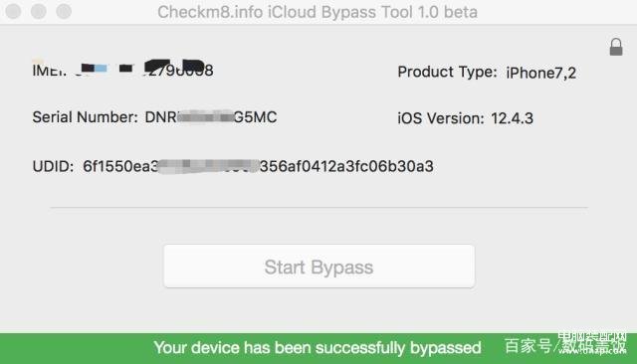Image resolution: width=637 pixels, height=364 pixels.
Task: Click the Serial Number value
Action: click(x=211, y=117)
